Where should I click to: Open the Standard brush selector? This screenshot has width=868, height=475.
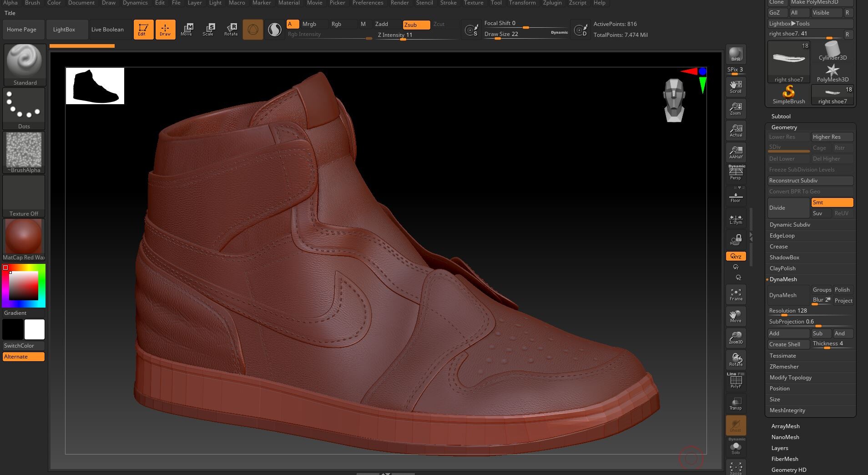(25, 65)
